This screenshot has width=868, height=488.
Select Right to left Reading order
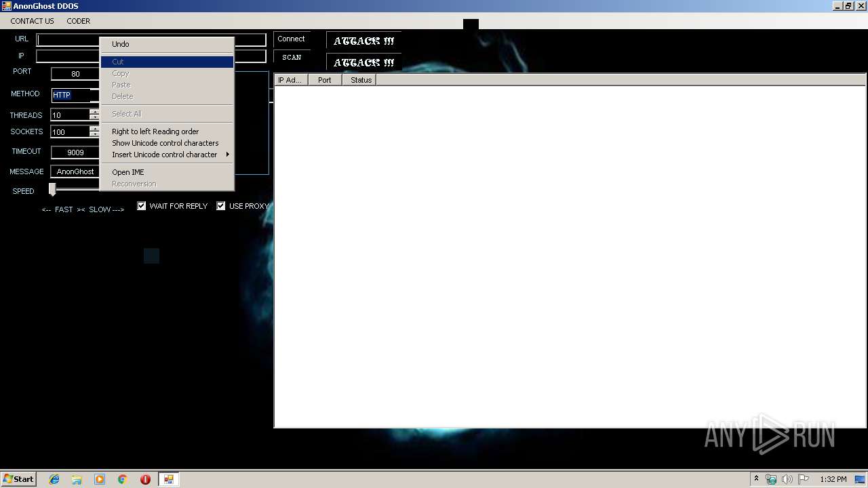coord(167,131)
